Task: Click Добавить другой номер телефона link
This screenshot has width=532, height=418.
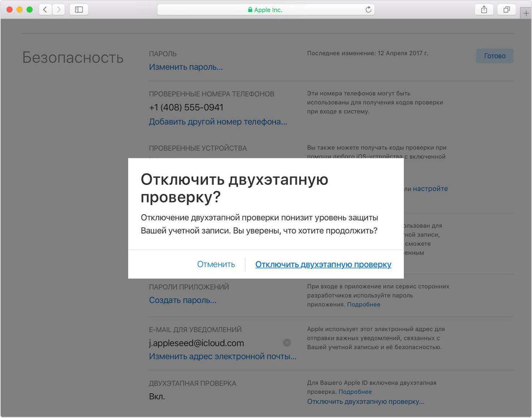Action: click(x=218, y=122)
